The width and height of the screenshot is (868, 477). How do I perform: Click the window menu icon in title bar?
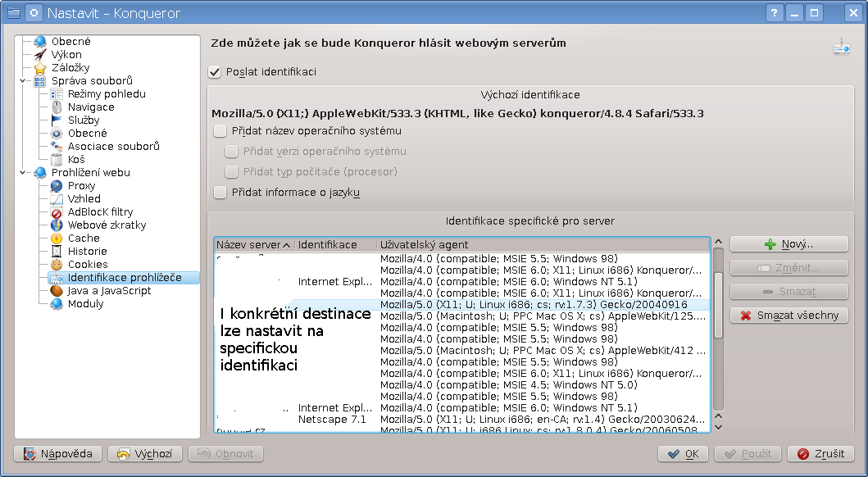13,13
